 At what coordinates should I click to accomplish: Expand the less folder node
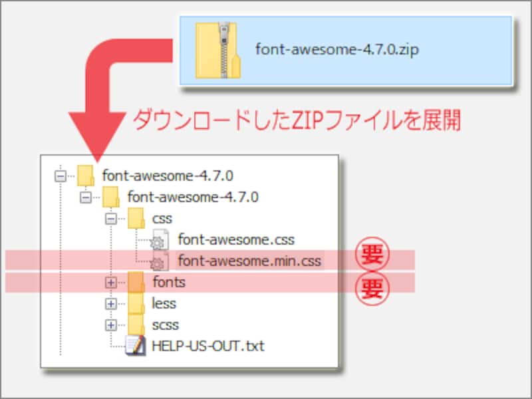pyautogui.click(x=111, y=304)
